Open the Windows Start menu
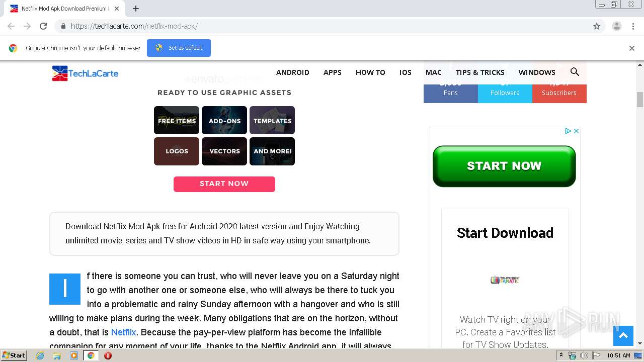Screen dimensions: 644x362 coord(14,355)
